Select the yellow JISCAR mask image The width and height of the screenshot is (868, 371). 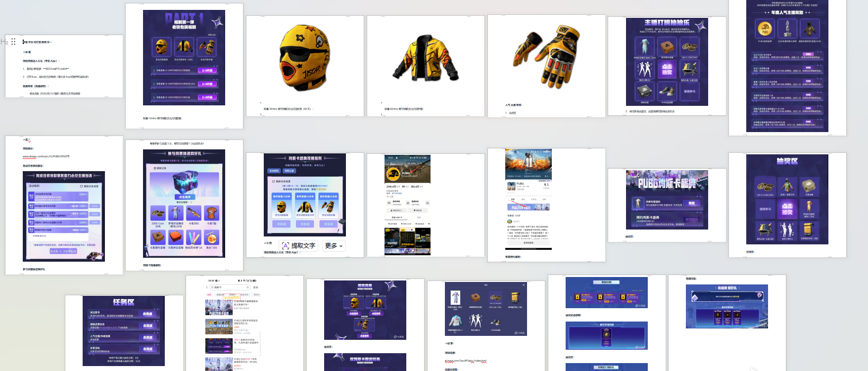pos(305,58)
